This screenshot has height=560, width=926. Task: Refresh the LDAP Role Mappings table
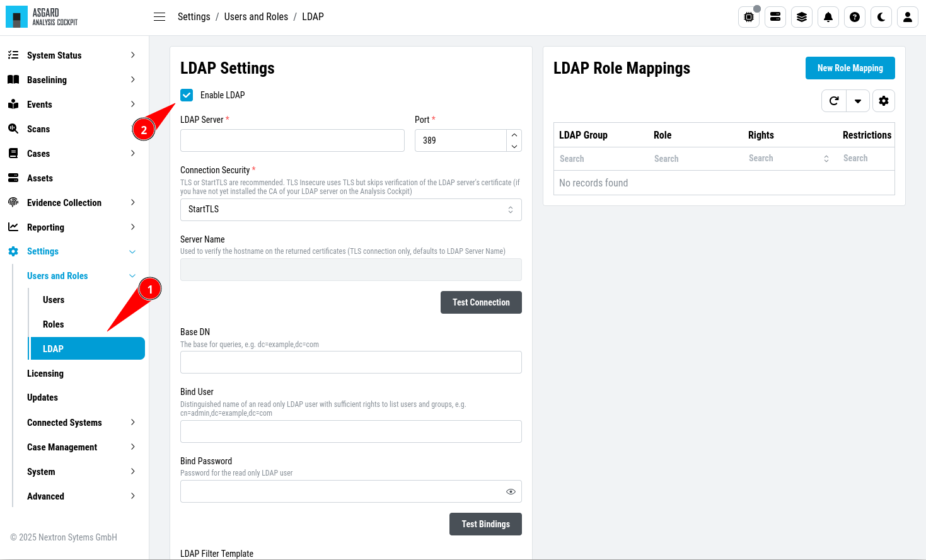[833, 101]
